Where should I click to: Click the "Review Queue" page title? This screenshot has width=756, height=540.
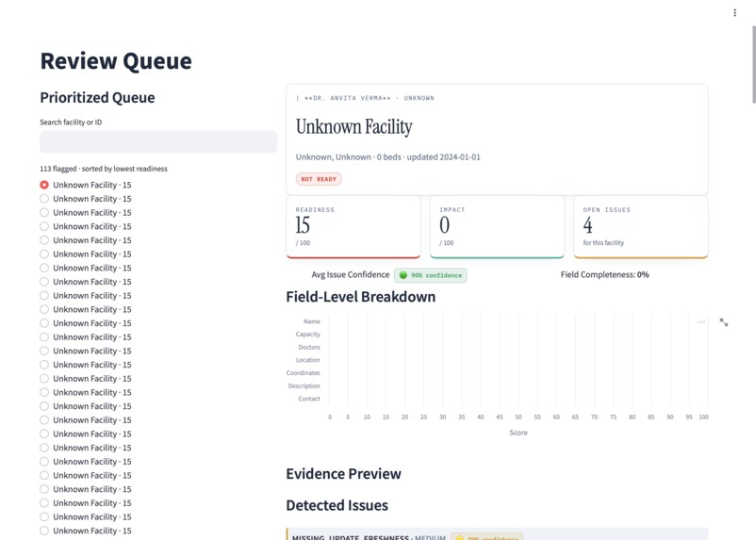coord(116,61)
